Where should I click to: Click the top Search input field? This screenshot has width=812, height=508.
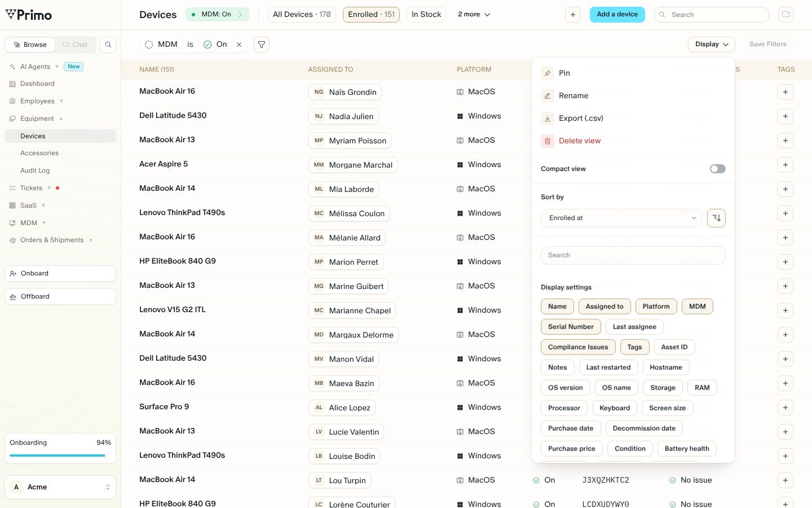(x=712, y=15)
